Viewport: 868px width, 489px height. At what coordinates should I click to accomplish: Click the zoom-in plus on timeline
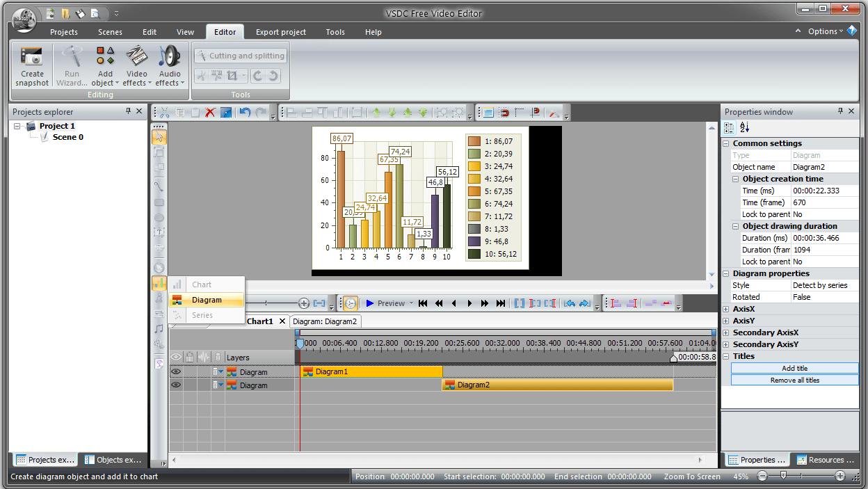click(304, 303)
